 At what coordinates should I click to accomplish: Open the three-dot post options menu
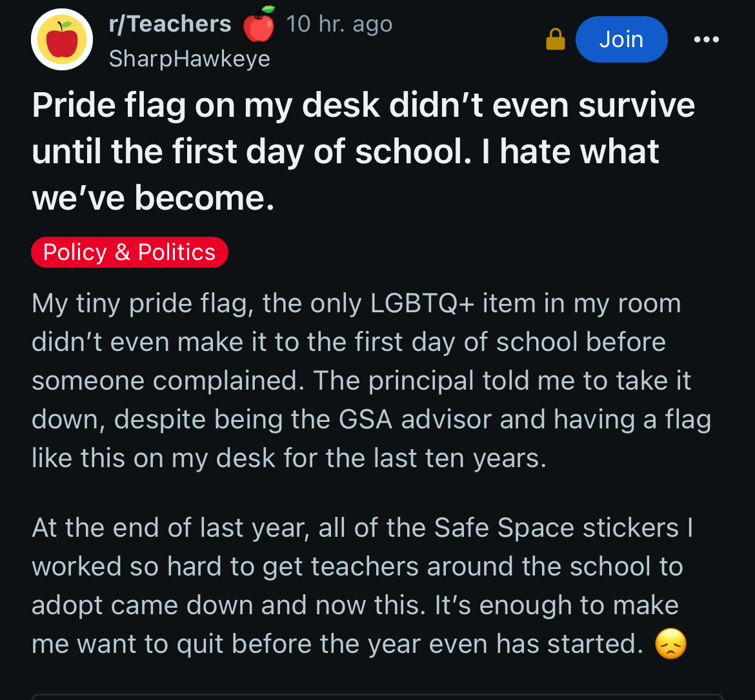point(706,39)
